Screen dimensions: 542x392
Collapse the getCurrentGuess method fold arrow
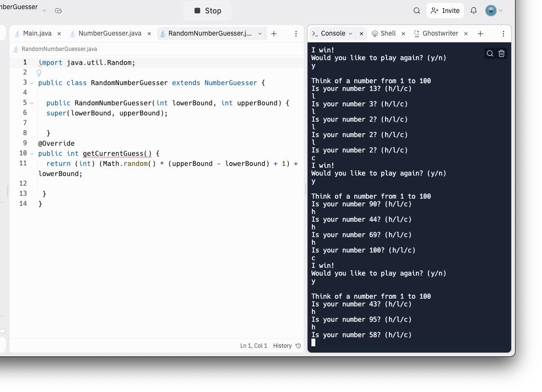[32, 153]
